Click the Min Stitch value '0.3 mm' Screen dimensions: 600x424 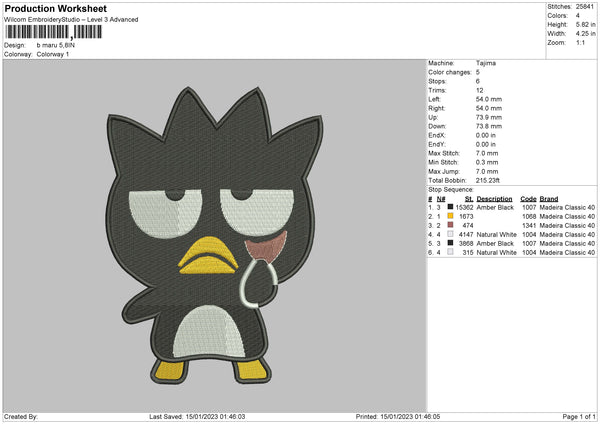coord(487,162)
